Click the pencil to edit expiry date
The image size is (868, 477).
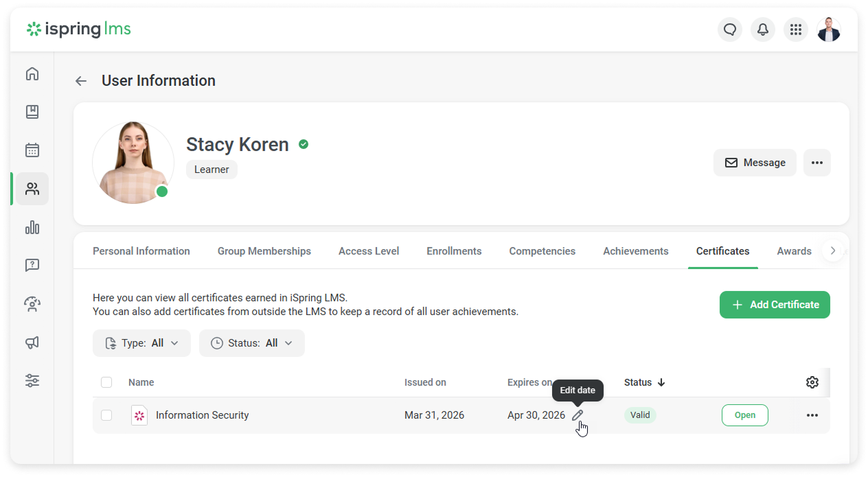(578, 415)
